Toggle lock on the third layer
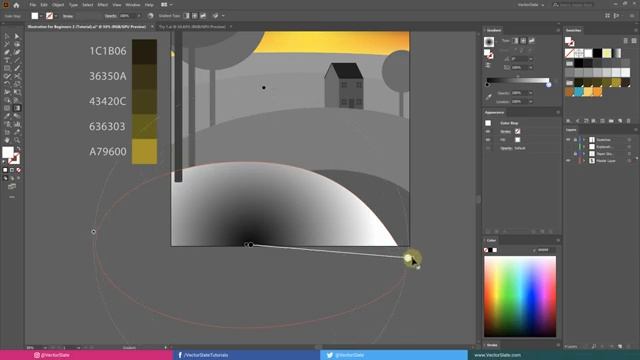 point(575,154)
